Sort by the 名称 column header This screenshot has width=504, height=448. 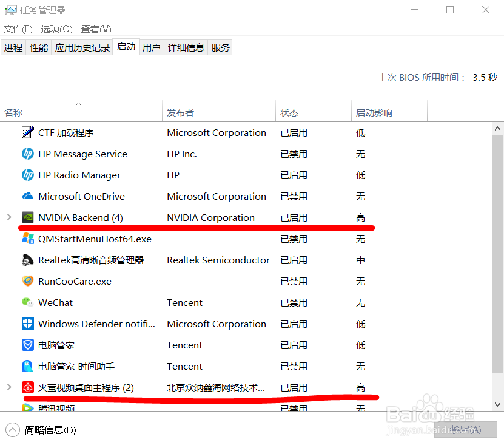(81, 111)
